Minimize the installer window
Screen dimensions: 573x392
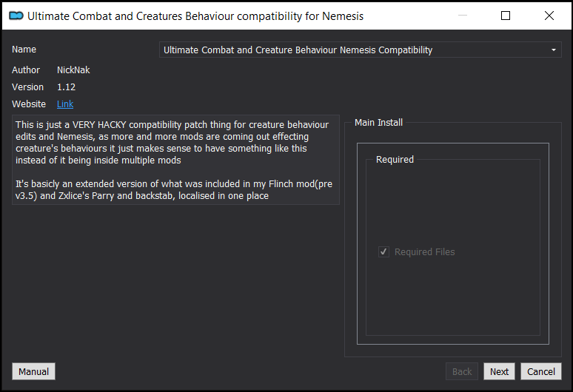(x=463, y=16)
